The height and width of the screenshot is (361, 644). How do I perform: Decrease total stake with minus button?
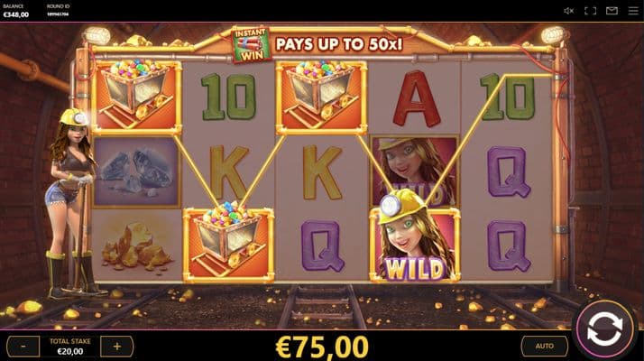pos(23,347)
